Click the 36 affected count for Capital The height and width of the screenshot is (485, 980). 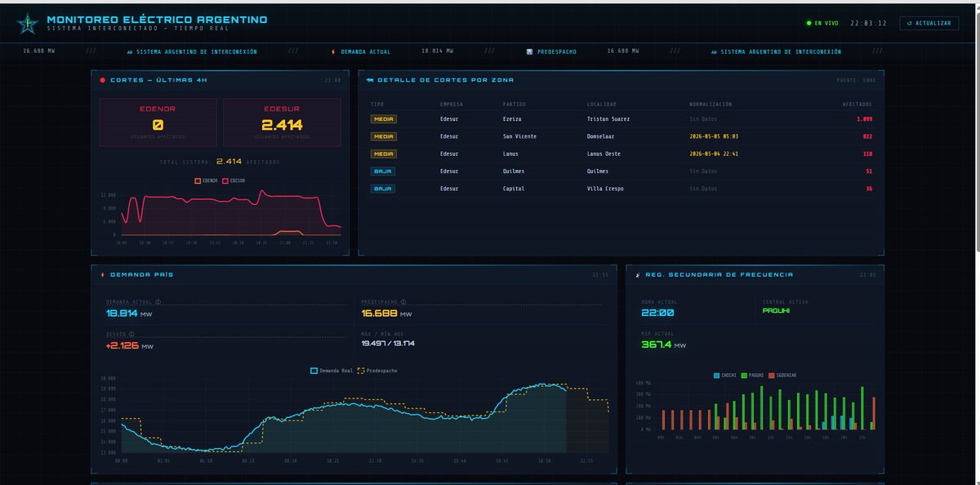tap(870, 189)
